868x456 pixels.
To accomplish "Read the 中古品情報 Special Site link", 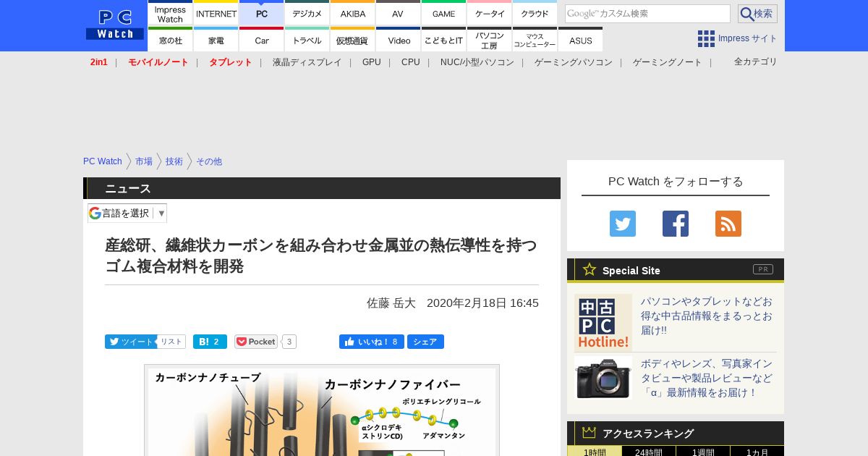I will coord(707,316).
